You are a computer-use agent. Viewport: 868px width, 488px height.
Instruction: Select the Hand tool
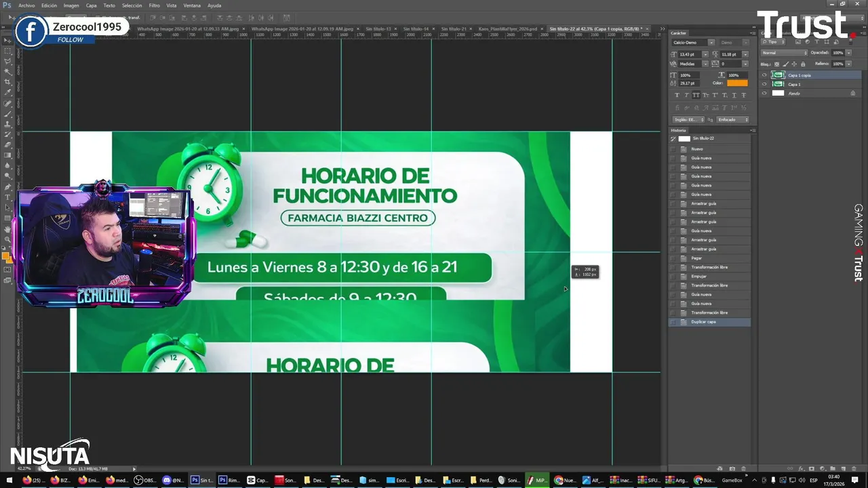coord(8,229)
